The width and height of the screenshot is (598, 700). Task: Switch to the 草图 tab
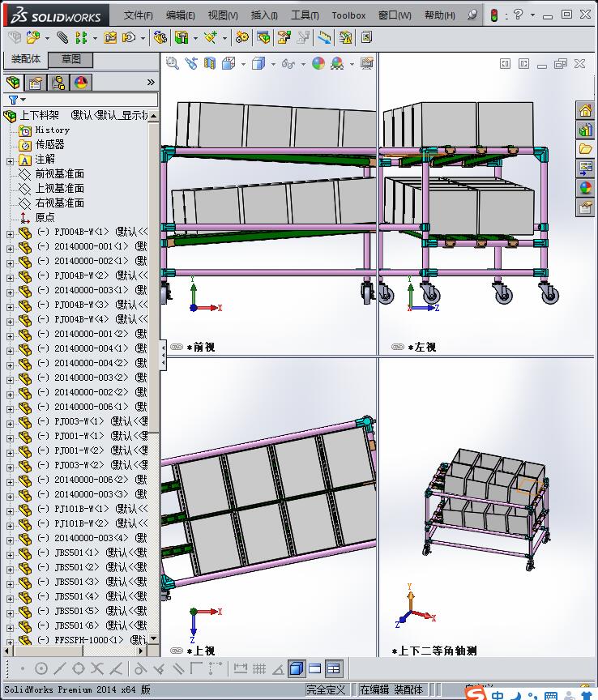coord(70,59)
